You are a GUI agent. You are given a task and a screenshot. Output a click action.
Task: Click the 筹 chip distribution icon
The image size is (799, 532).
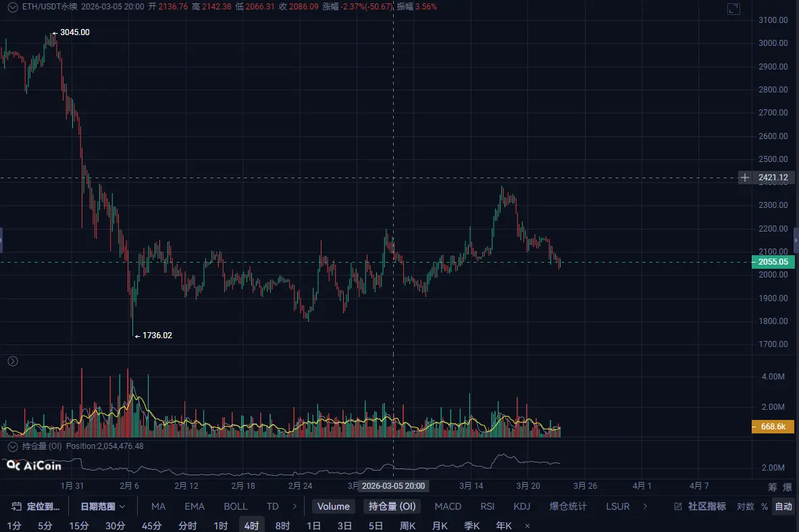773,487
